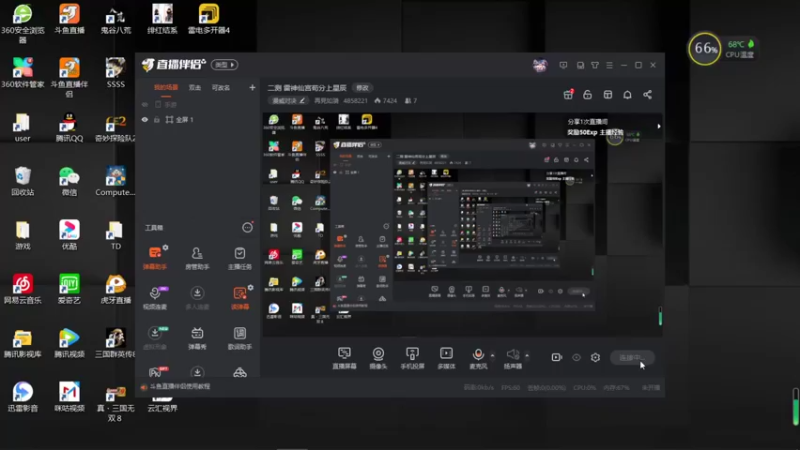
Task: Click the user avatar in title bar
Action: point(540,65)
